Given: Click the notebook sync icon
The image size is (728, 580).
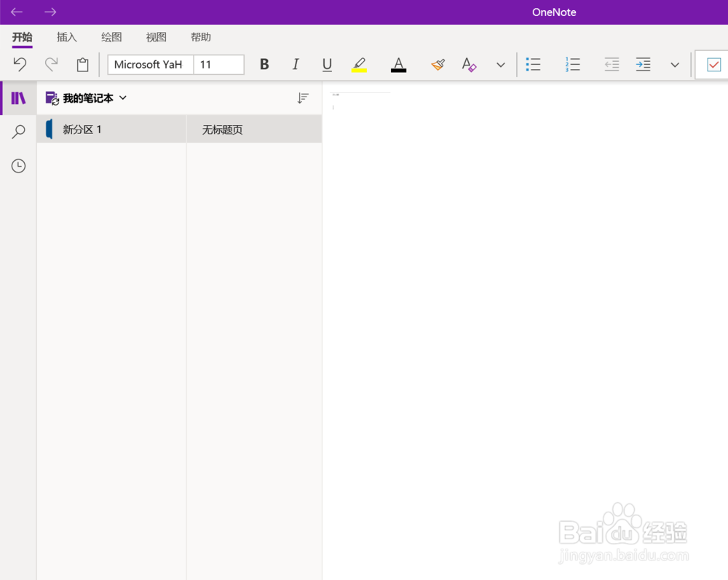Looking at the screenshot, I should click(52, 98).
